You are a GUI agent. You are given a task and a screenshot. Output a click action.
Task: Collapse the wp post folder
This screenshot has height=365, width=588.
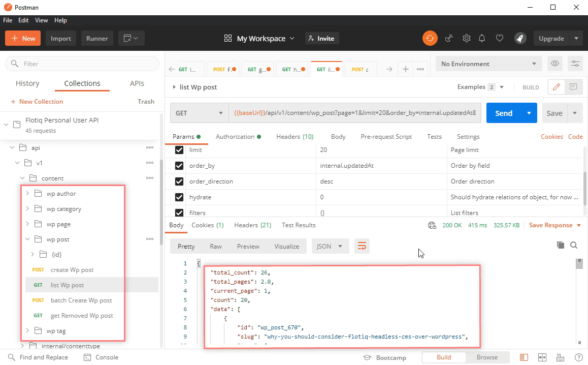(27, 239)
